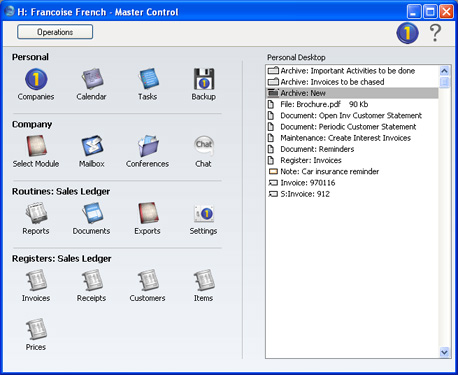This screenshot has width=458, height=375.
Task: Open the Calendar icon
Action: click(x=92, y=79)
